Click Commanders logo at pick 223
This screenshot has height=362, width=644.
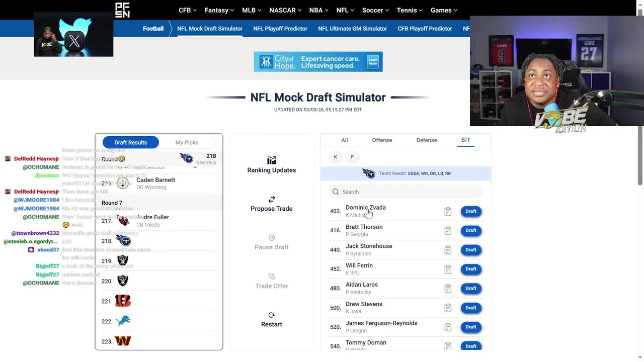[x=123, y=341]
